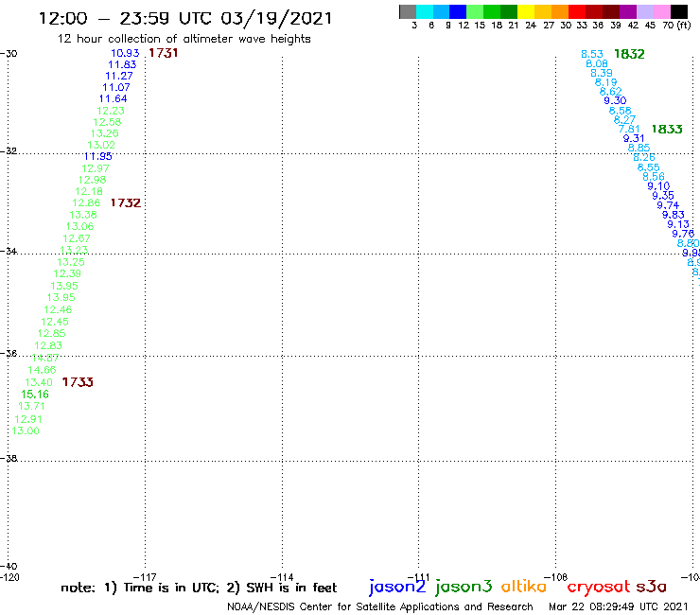Click the longitude axis label -117
The image size is (700, 615).
pyautogui.click(x=145, y=577)
